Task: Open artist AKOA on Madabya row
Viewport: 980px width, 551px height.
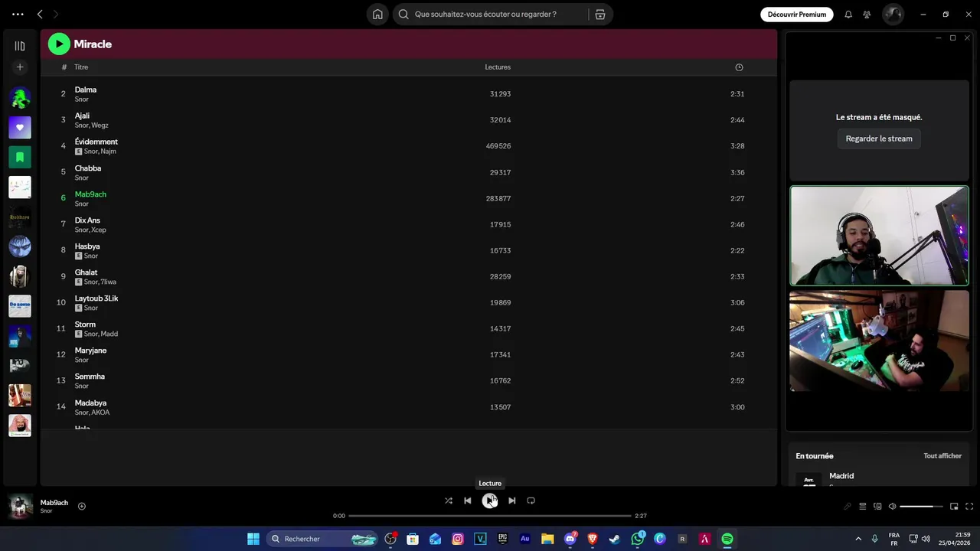Action: 100,412
